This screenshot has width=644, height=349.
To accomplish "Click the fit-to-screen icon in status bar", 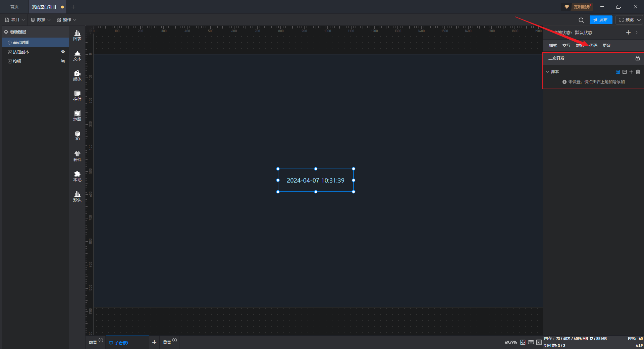I will point(523,342).
